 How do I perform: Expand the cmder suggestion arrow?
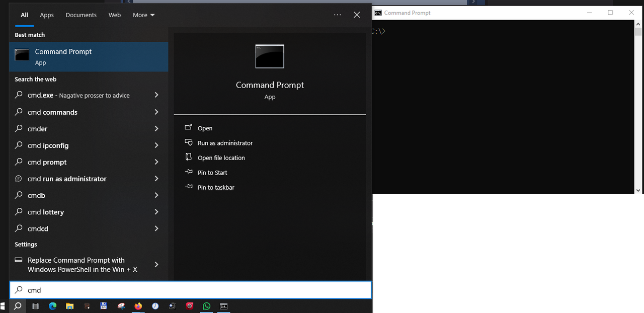coord(156,128)
